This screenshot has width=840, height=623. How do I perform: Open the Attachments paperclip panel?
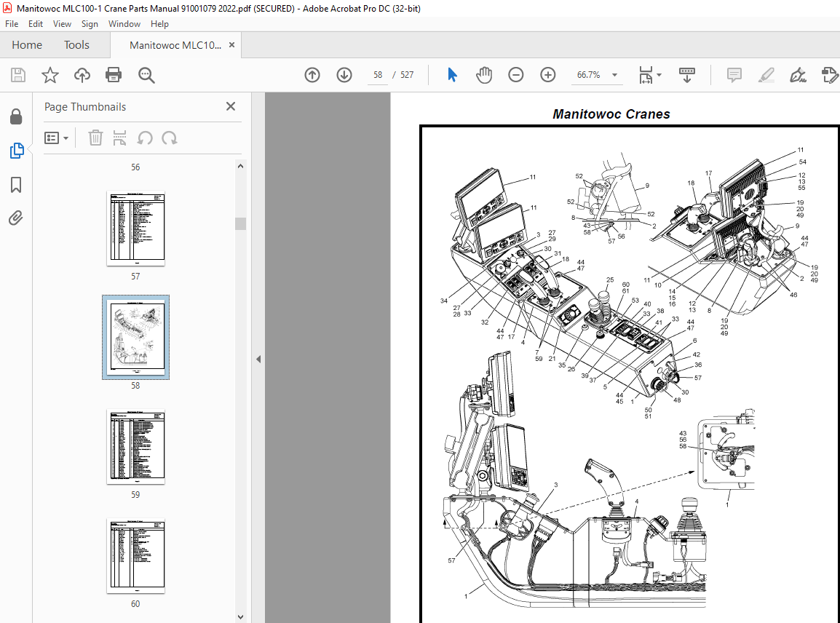tap(16, 218)
